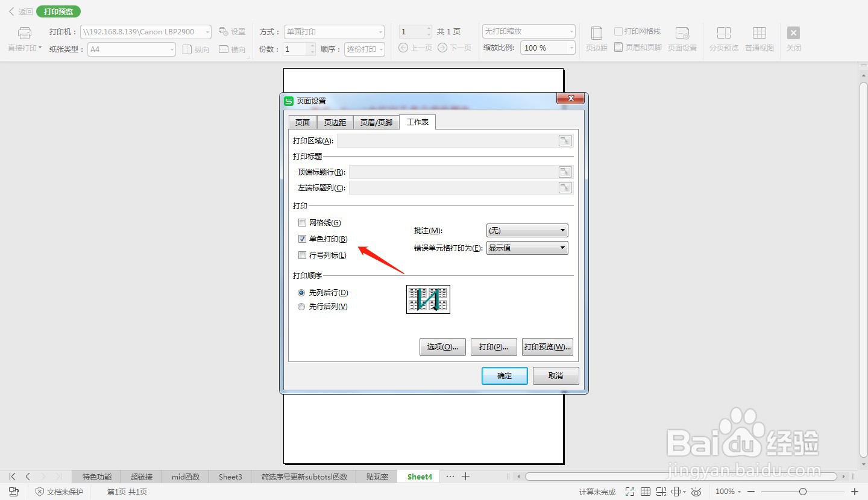
Task: Close the page setup dialog
Action: 570,99
